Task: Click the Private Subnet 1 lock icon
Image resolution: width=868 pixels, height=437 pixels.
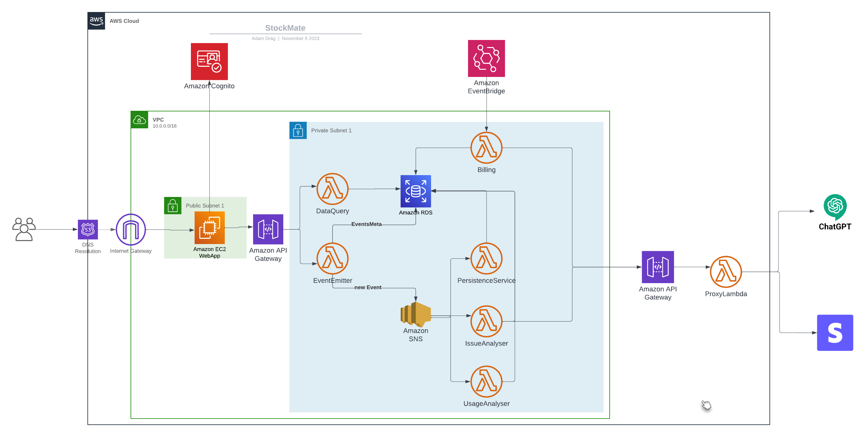Action: (x=298, y=130)
